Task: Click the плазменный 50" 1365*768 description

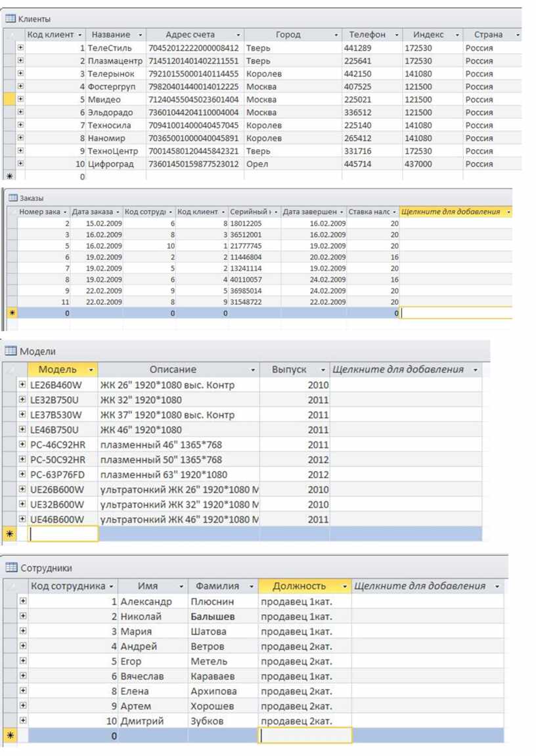Action: coord(179,460)
